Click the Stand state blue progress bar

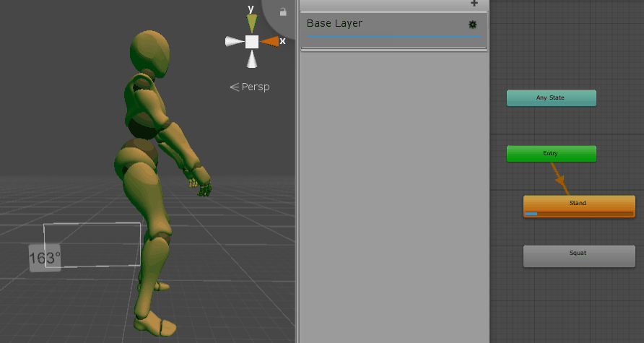pos(531,214)
